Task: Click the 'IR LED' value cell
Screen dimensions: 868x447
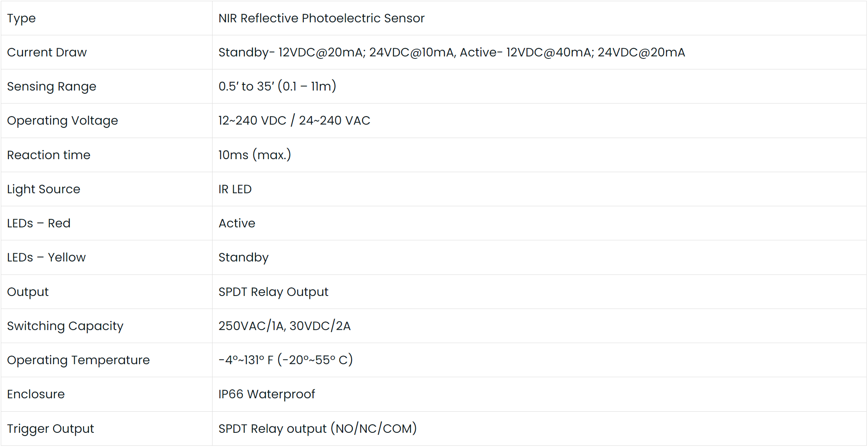Action: (x=235, y=189)
